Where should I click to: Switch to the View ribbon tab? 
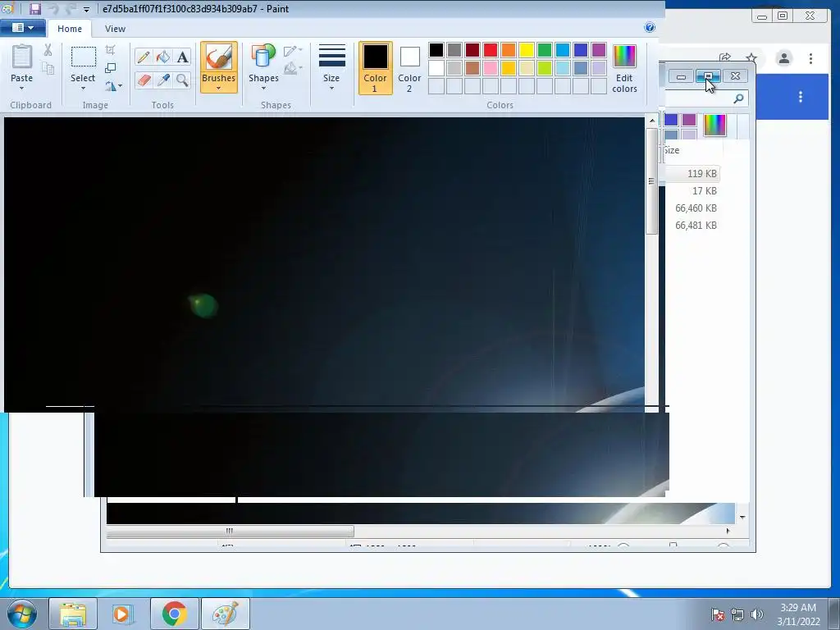click(x=115, y=29)
